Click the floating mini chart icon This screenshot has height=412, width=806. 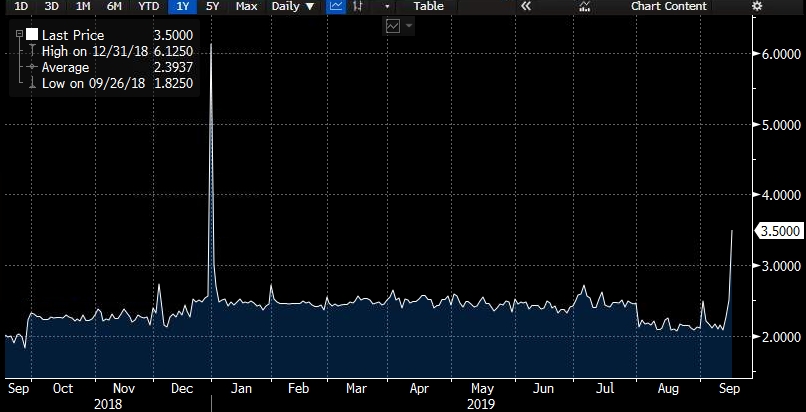tap(392, 27)
